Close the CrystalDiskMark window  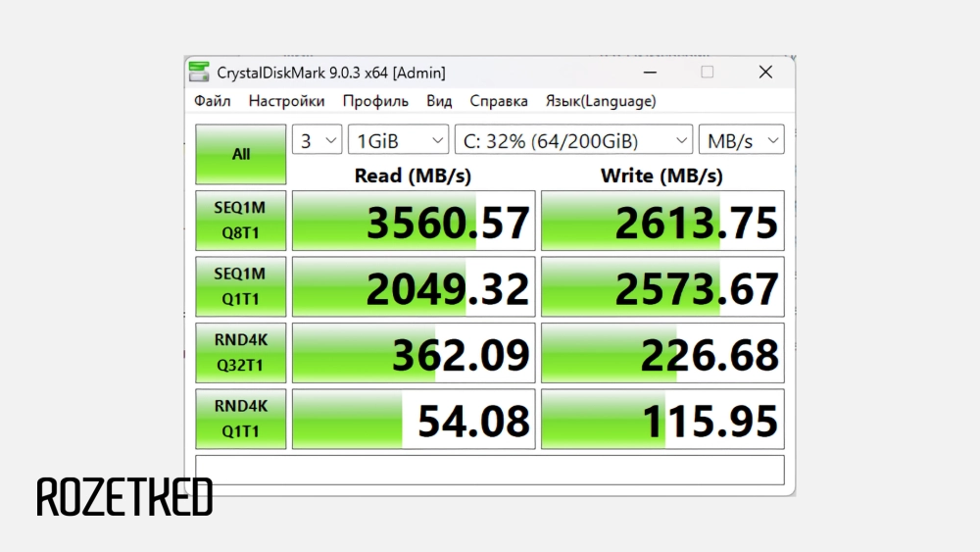[x=765, y=72]
